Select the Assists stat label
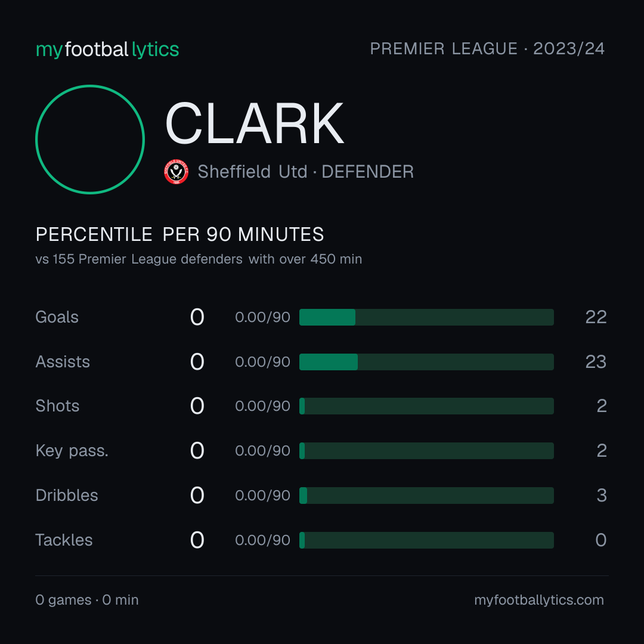 pyautogui.click(x=63, y=362)
